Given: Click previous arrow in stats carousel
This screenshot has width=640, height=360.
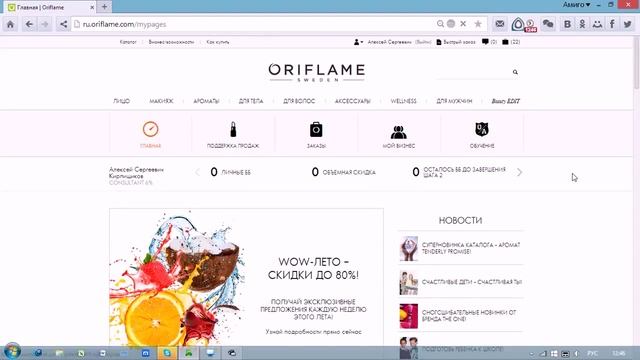Looking at the screenshot, I should (x=198, y=172).
